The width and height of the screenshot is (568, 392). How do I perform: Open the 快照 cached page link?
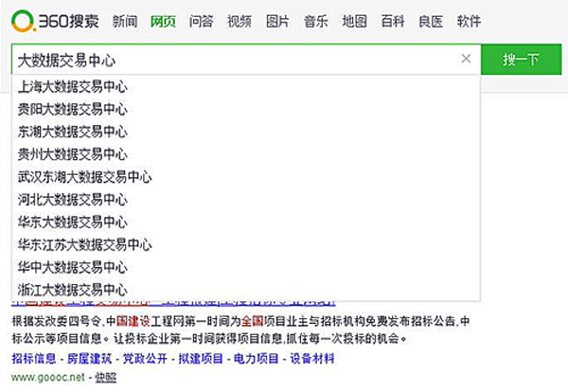105,378
